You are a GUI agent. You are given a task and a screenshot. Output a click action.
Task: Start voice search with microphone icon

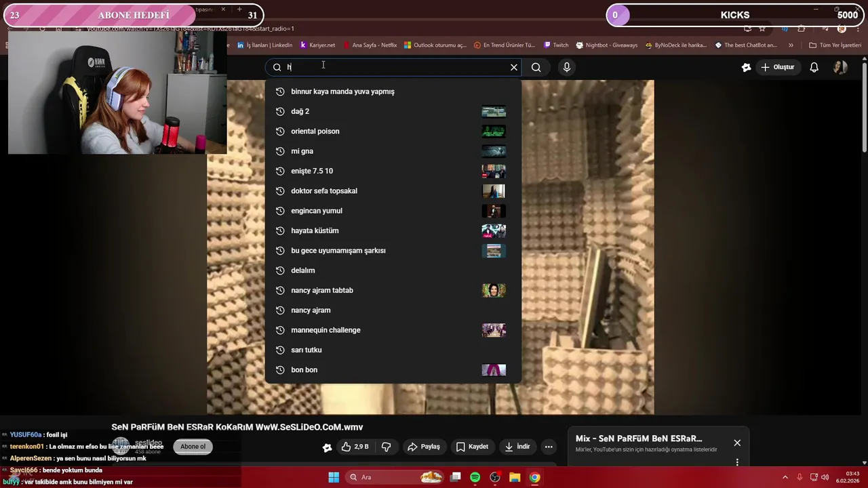567,67
